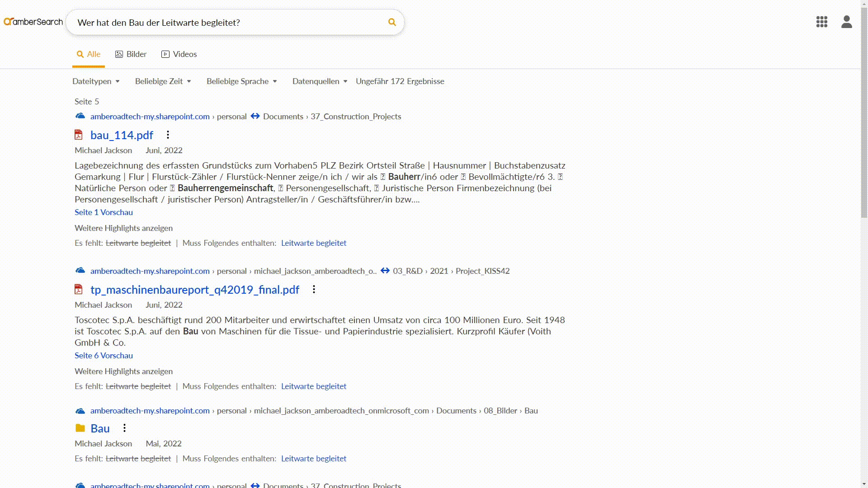Open the PDF icon beside bau_114.pdf
The width and height of the screenshot is (868, 488).
coord(78,134)
